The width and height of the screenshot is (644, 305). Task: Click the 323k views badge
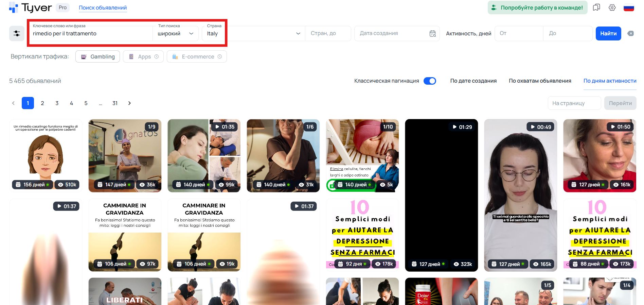click(x=463, y=264)
